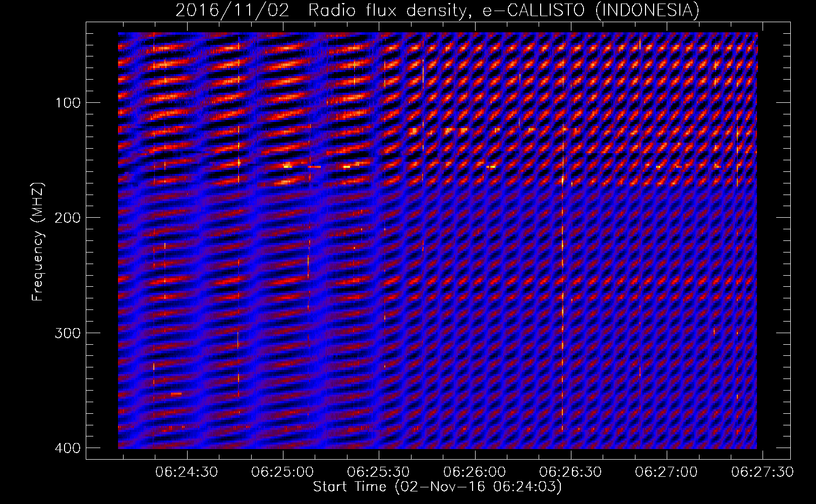This screenshot has height=504, width=816.
Task: Click the time tick label '06:27:30'
Action: [763, 472]
